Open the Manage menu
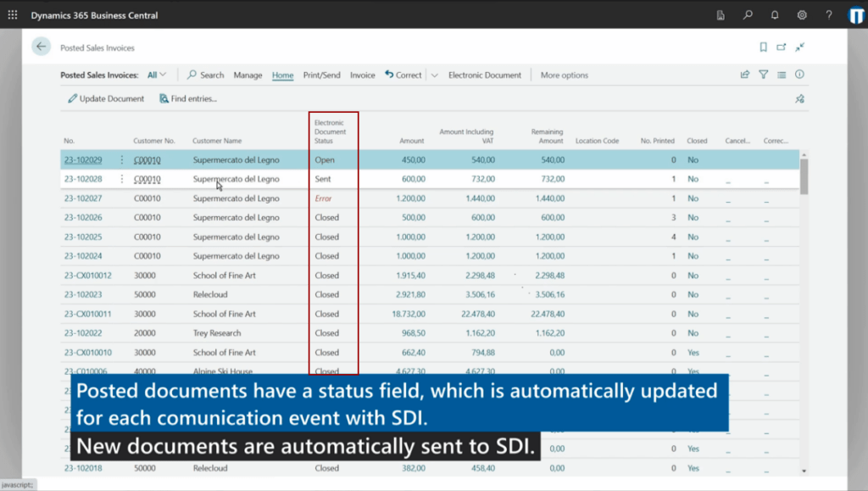Image resolution: width=868 pixels, height=491 pixels. 248,75
